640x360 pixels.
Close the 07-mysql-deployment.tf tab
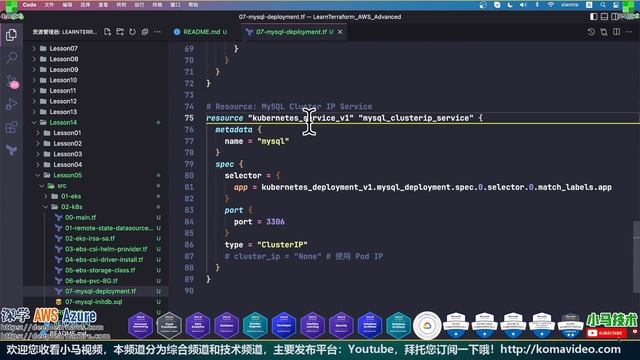tap(340, 32)
